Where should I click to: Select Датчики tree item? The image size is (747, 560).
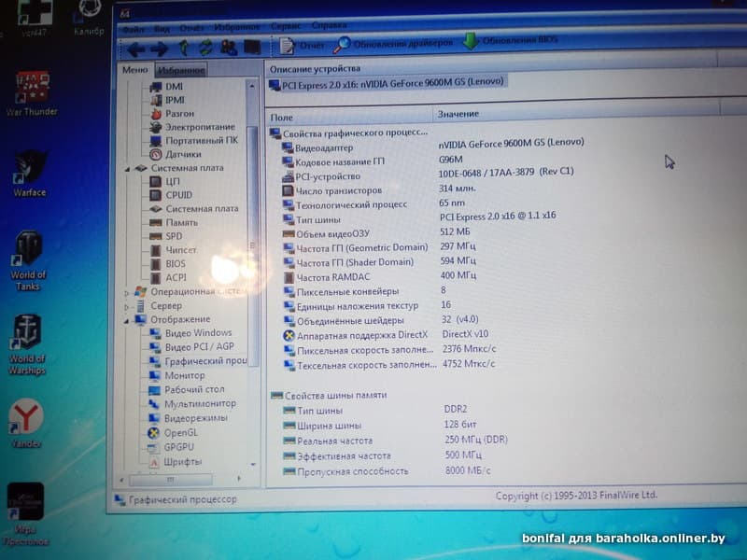(176, 154)
